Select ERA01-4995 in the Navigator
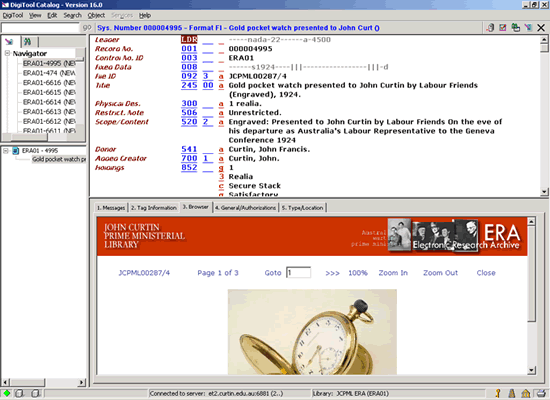This screenshot has width=550, height=400. (49, 64)
